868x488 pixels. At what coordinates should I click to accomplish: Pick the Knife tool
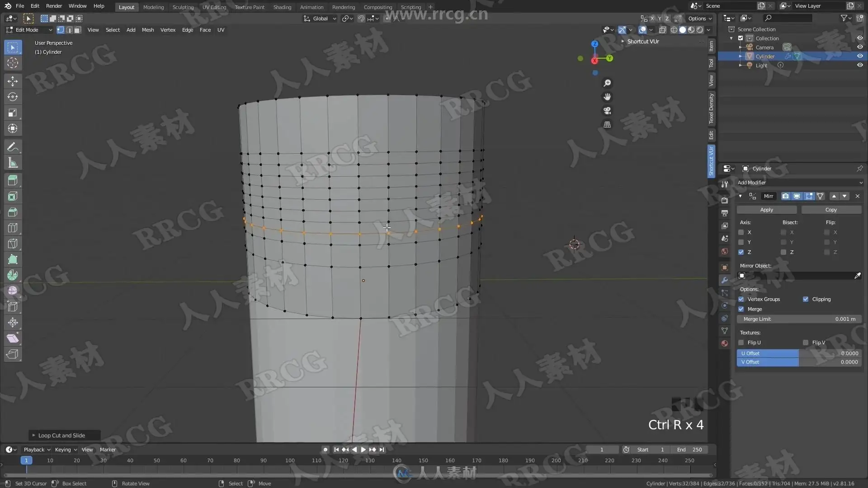coord(13,244)
